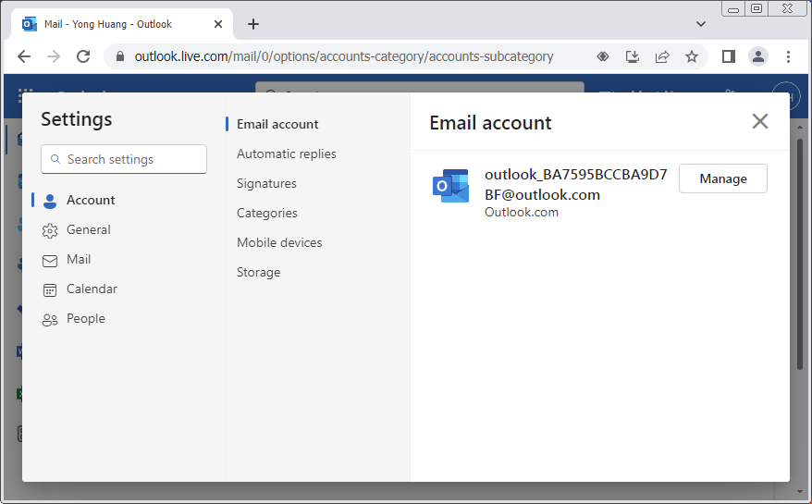The height and width of the screenshot is (504, 812).
Task: Select Email account subcategory
Action: (277, 124)
